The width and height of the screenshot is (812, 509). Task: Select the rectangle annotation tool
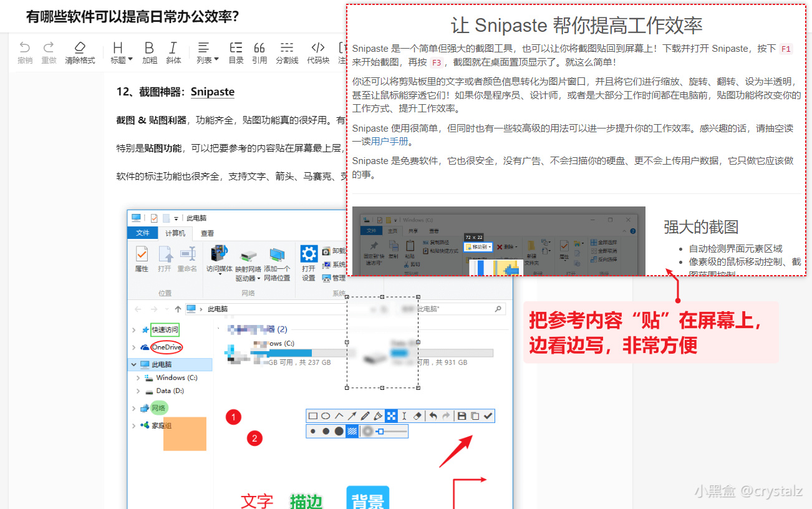click(312, 415)
